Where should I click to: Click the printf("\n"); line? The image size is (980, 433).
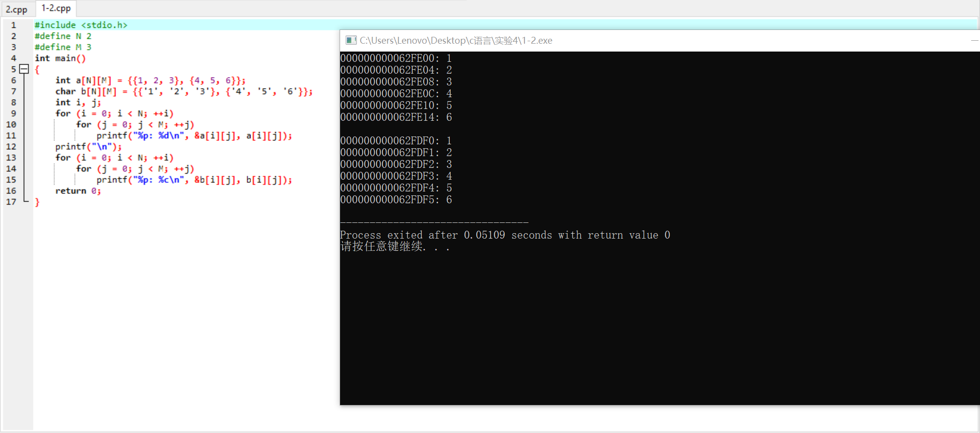(88, 146)
